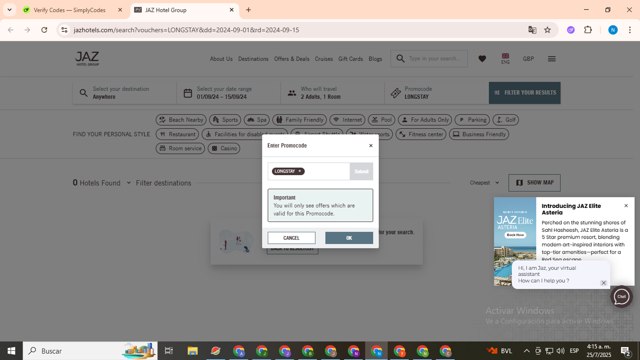
Task: Open Chrome profile avatar
Action: 613,30
